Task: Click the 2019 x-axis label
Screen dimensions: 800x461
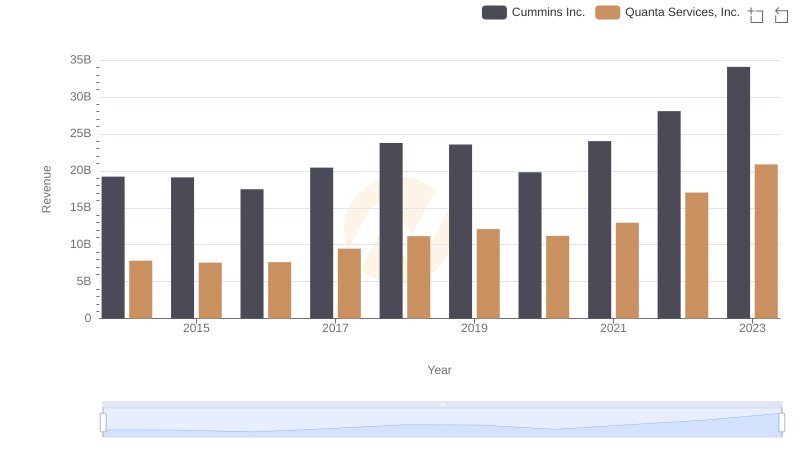Action: click(x=474, y=328)
